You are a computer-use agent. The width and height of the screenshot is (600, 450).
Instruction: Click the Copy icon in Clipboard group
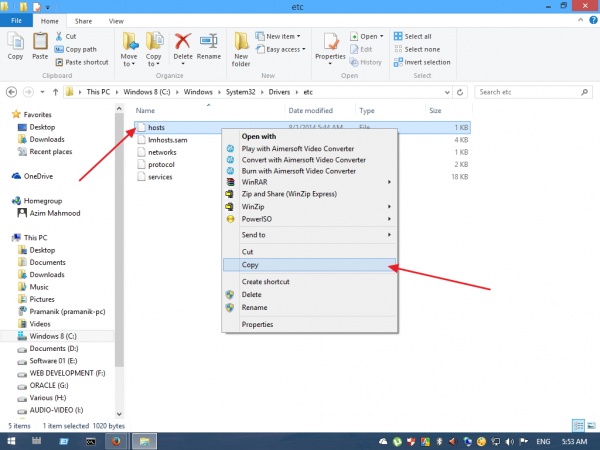15,41
